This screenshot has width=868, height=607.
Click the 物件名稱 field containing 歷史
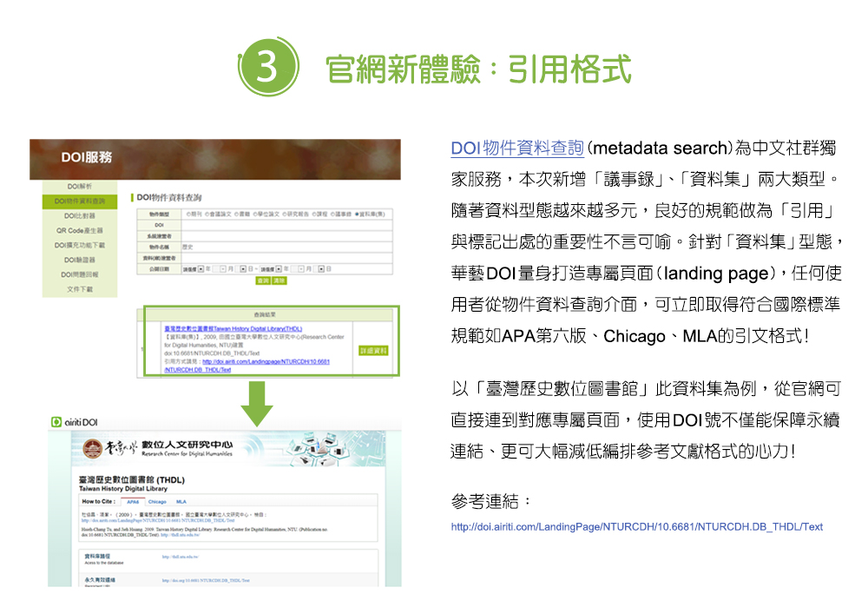point(286,247)
